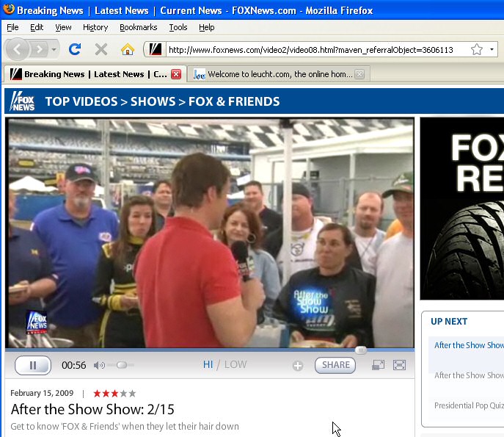Rate the video one star
The width and height of the screenshot is (504, 437).
tap(97, 393)
